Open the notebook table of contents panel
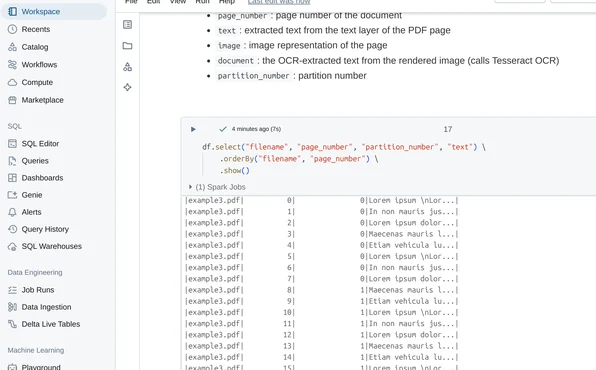This screenshot has height=370, width=596. point(128,25)
